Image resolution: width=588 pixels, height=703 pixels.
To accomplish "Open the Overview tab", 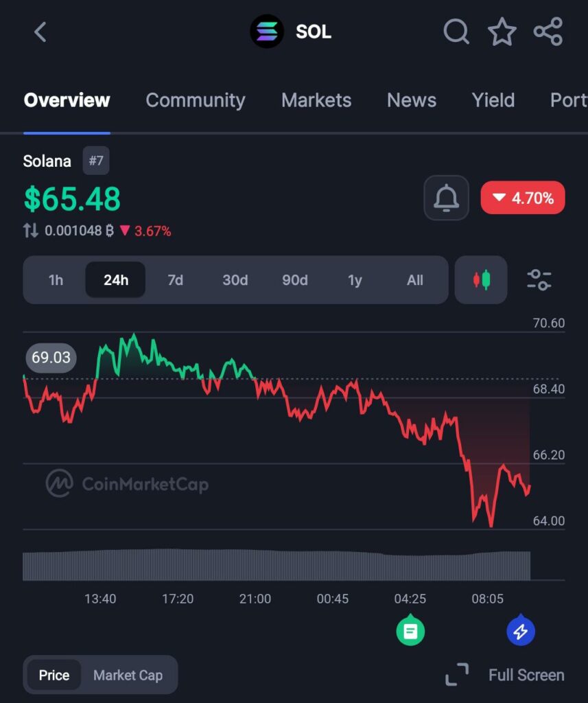I will click(x=67, y=100).
